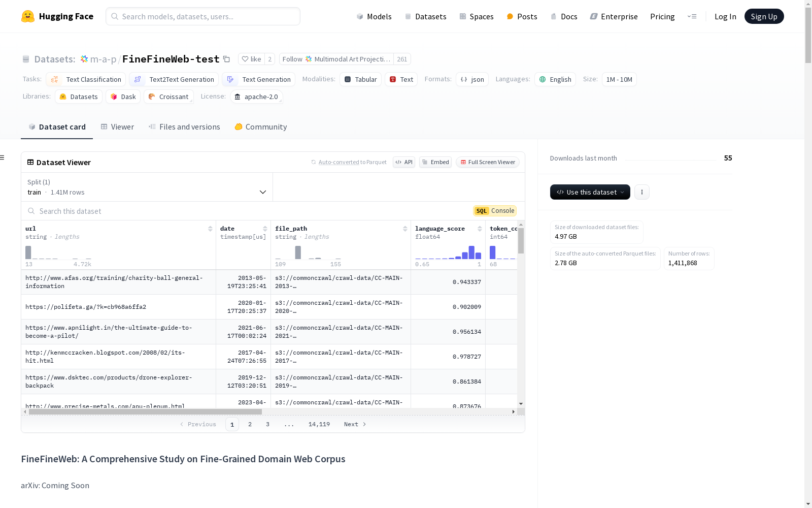
Task: Open the Pricing page link
Action: (x=662, y=16)
